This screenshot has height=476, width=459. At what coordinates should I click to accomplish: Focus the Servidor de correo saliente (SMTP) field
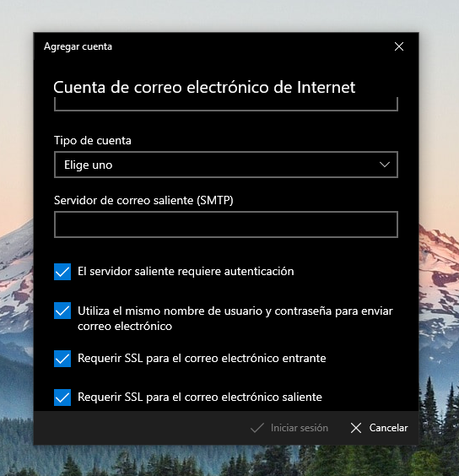226,224
